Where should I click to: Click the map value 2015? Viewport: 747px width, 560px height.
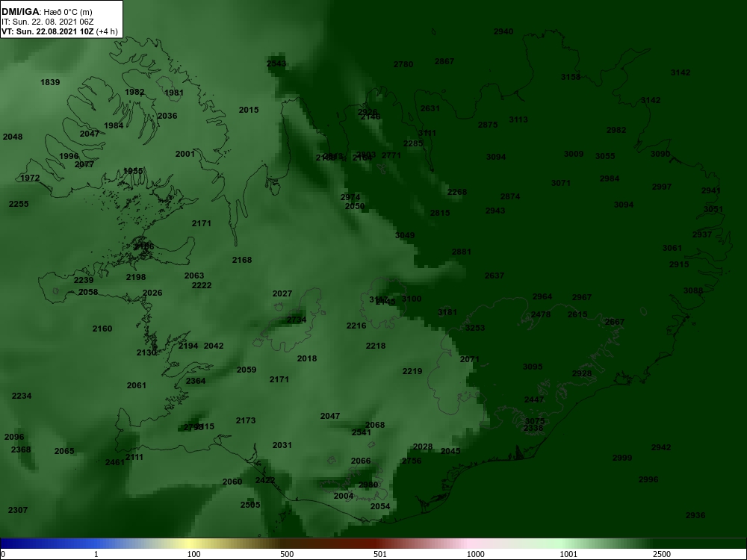click(x=249, y=110)
